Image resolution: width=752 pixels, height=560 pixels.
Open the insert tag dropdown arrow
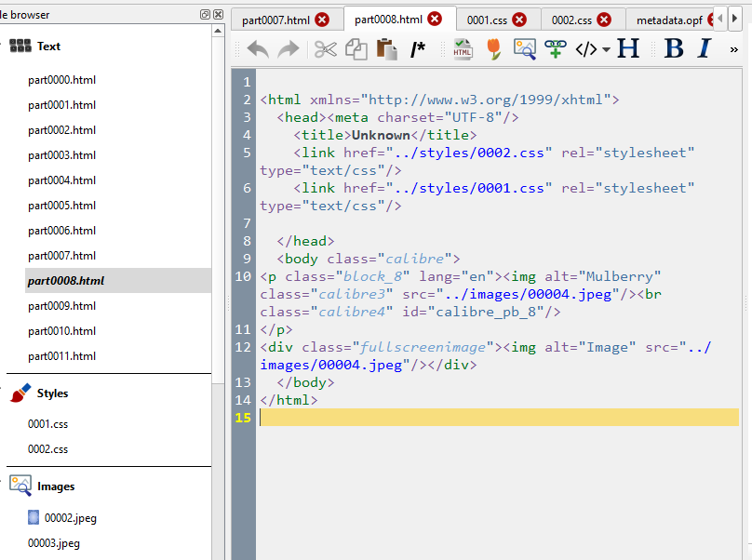click(607, 50)
